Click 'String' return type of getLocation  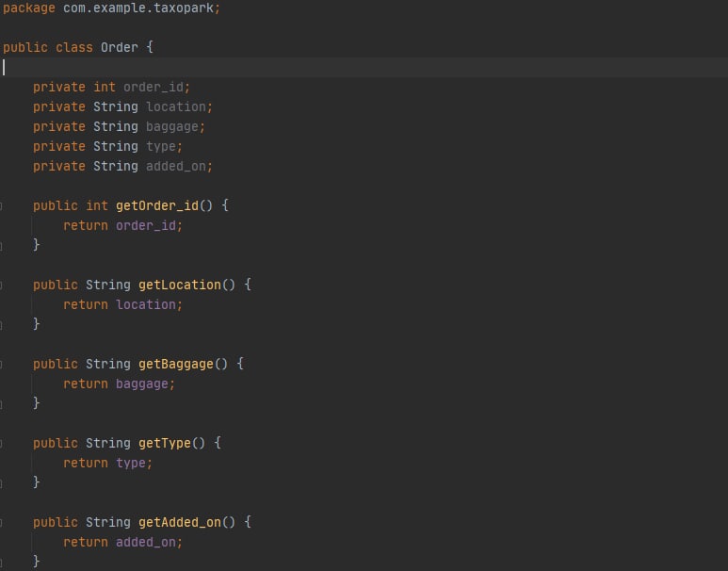(x=108, y=285)
